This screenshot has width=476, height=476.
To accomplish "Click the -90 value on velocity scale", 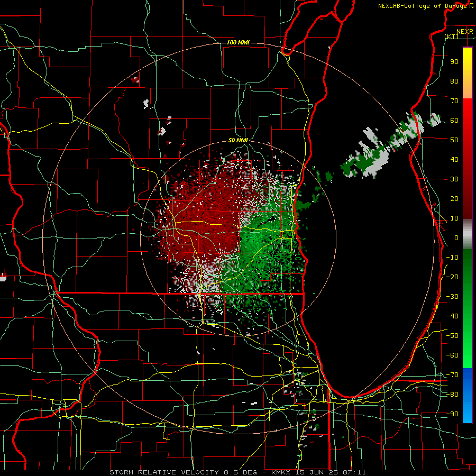I will pyautogui.click(x=452, y=414).
